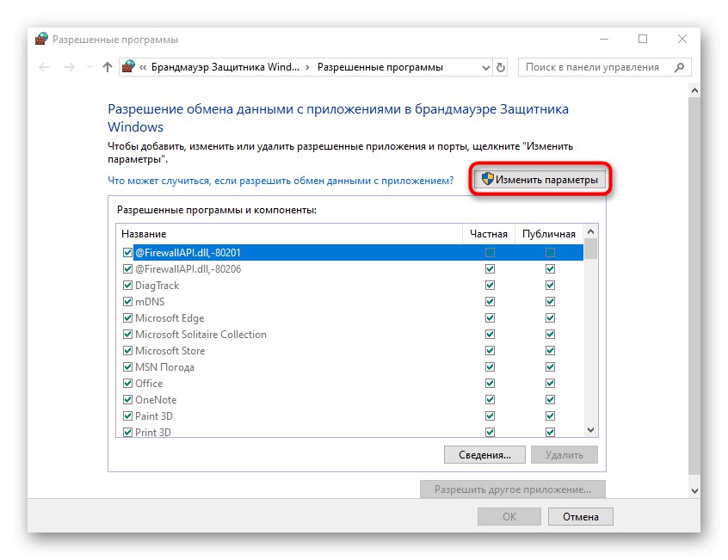This screenshot has height=560, width=728.
Task: Toggle checkbox for @FirewallAPI.dll,-80206
Action: click(127, 268)
